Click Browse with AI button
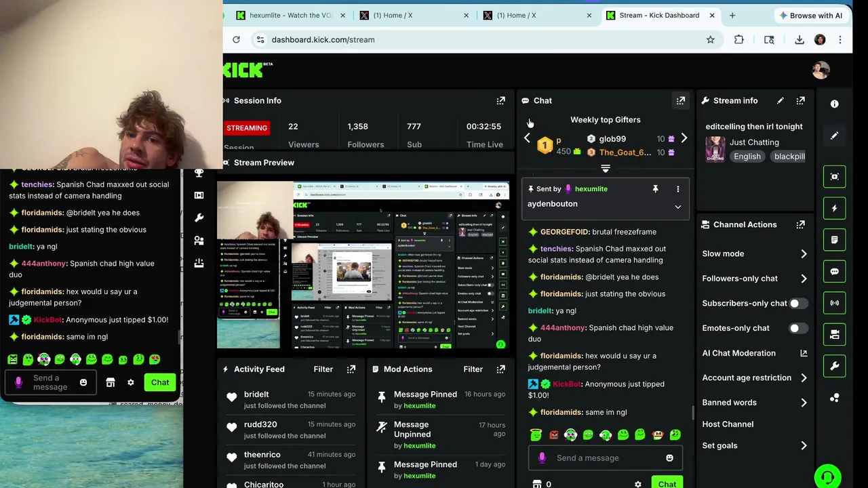Screen dimensions: 868x488 810,16
